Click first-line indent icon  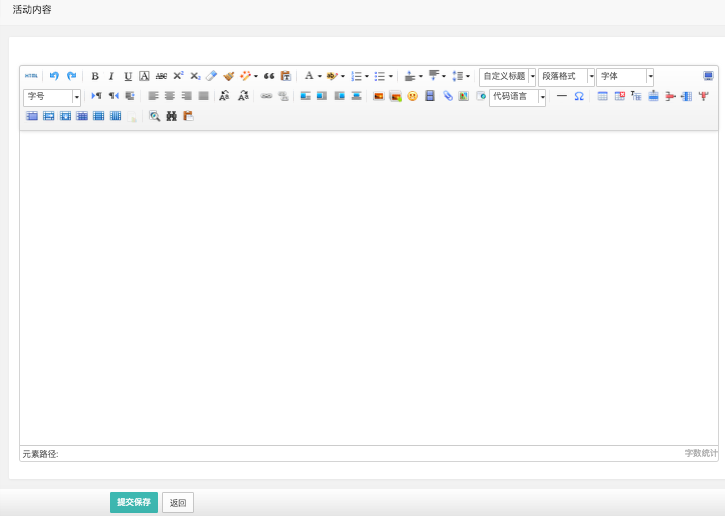130,96
